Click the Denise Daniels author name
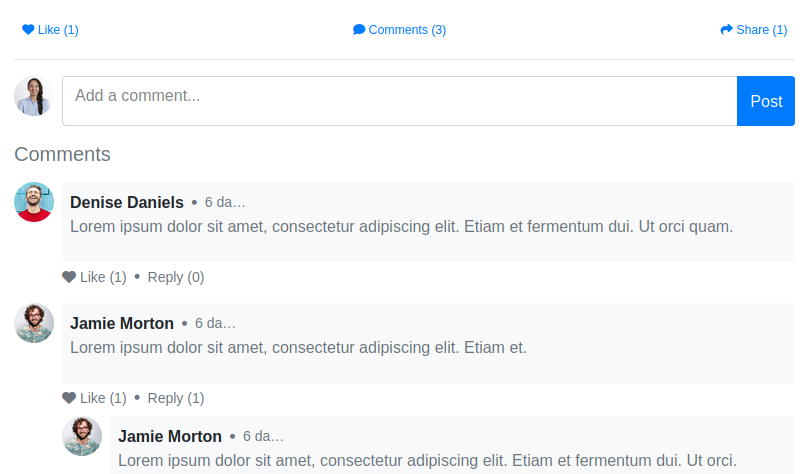The image size is (806, 474). point(126,202)
